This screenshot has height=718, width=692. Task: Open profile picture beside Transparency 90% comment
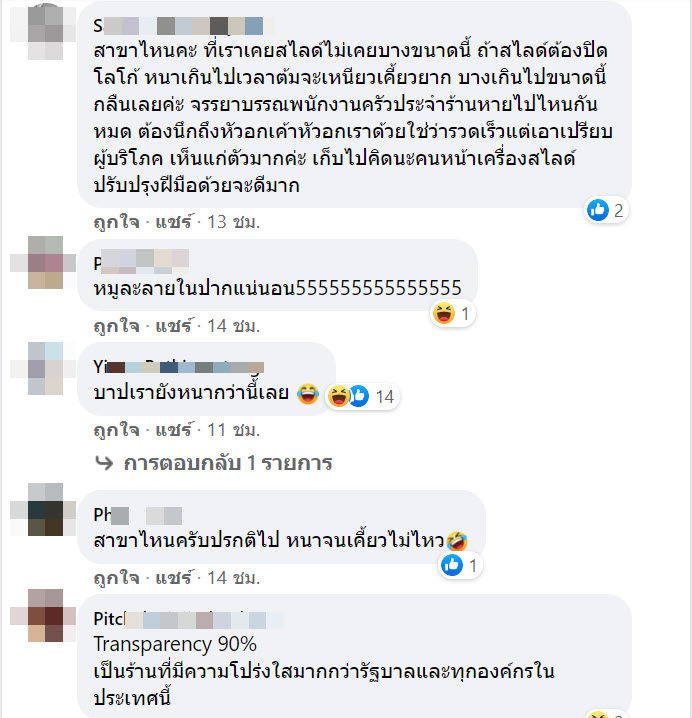pos(45,615)
